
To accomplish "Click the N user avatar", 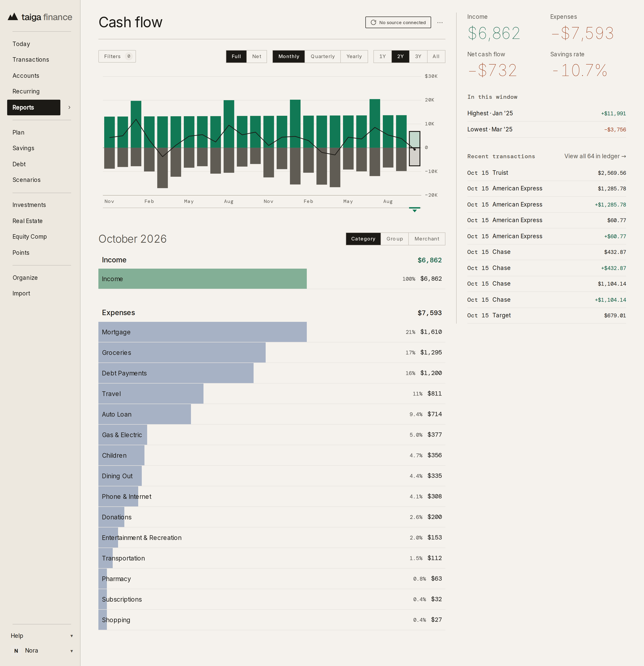I will click(x=16, y=651).
